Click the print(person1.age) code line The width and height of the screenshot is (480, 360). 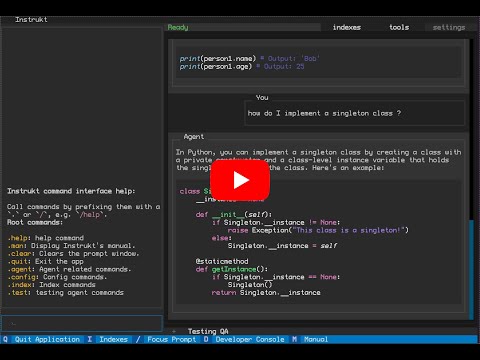click(x=242, y=66)
